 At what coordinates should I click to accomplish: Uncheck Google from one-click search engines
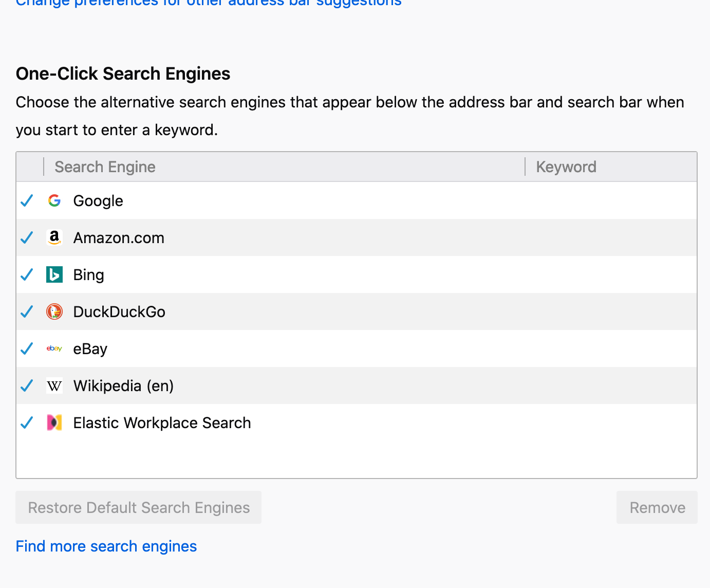pyautogui.click(x=27, y=200)
